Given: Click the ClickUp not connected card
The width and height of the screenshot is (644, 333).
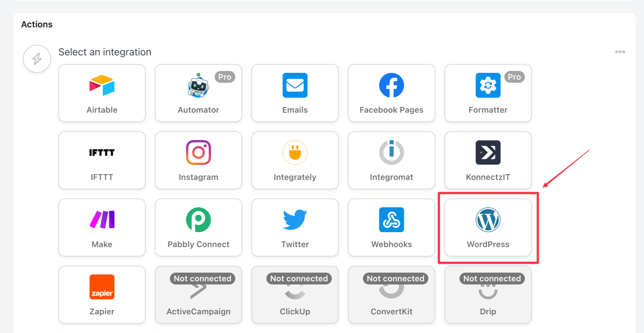Looking at the screenshot, I should [295, 295].
